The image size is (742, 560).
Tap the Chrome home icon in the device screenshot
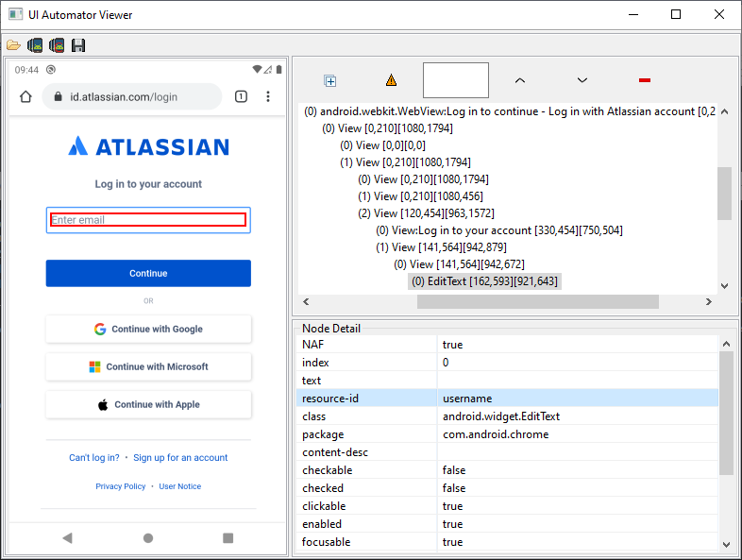26,96
